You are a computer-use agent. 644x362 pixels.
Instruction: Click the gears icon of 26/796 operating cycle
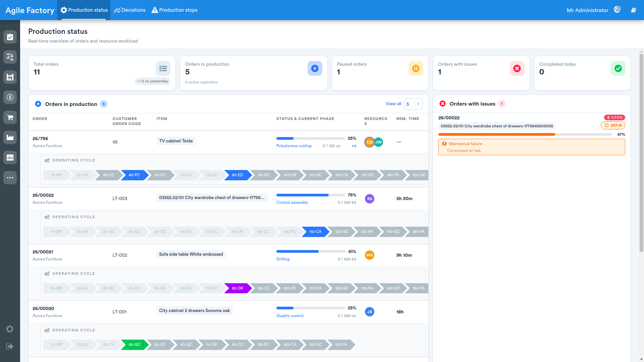[47, 161]
